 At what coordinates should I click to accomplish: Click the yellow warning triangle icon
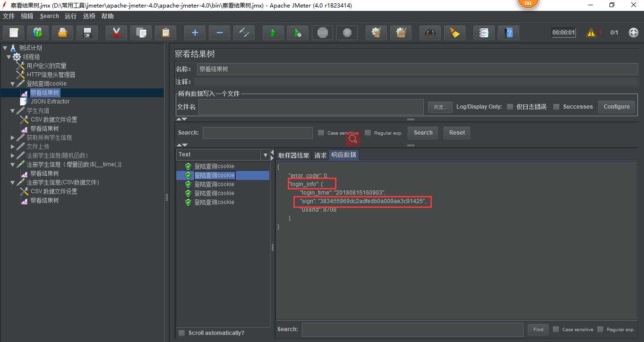click(x=591, y=33)
